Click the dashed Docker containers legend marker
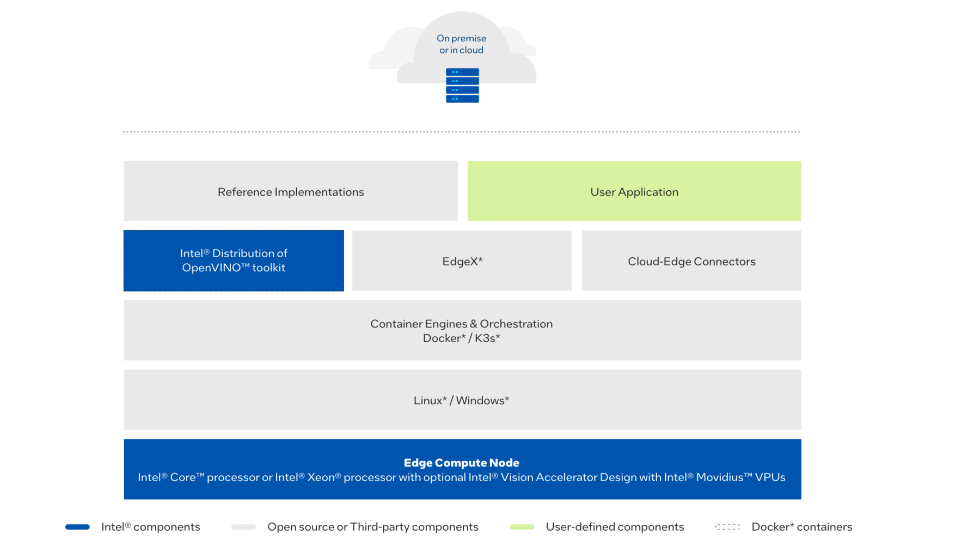The width and height of the screenshot is (980, 552). (x=727, y=527)
